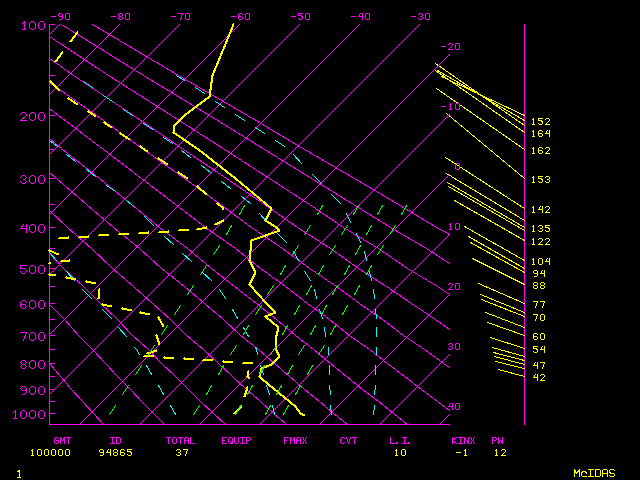Click the -90 temperature label at top
Screen dimensions: 640x480
point(61,16)
